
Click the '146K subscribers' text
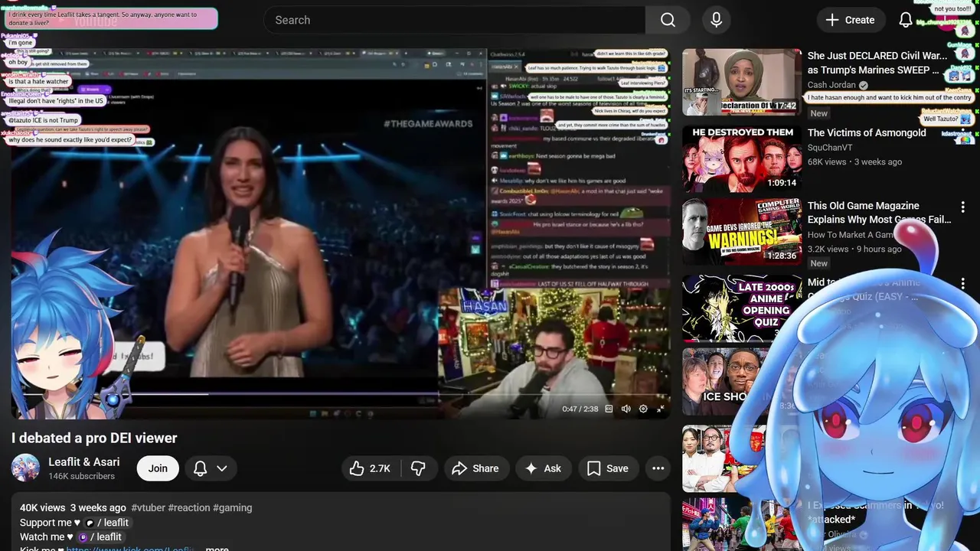coord(81,476)
